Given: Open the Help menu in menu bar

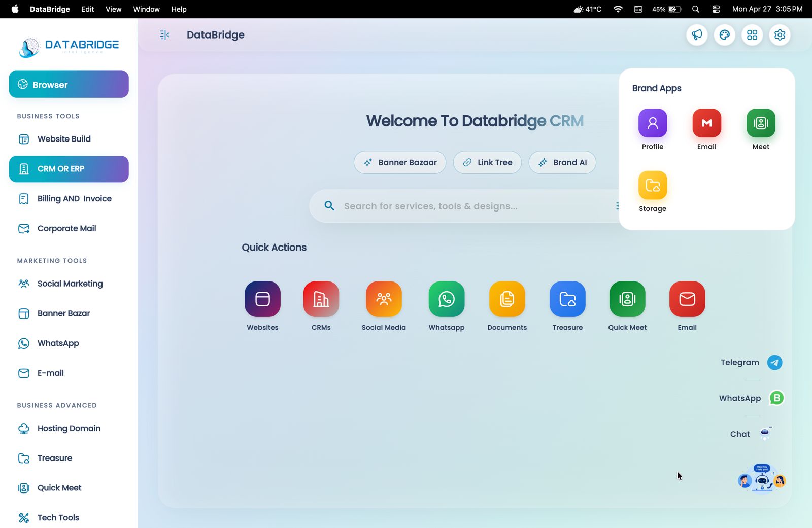Looking at the screenshot, I should pyautogui.click(x=179, y=9).
